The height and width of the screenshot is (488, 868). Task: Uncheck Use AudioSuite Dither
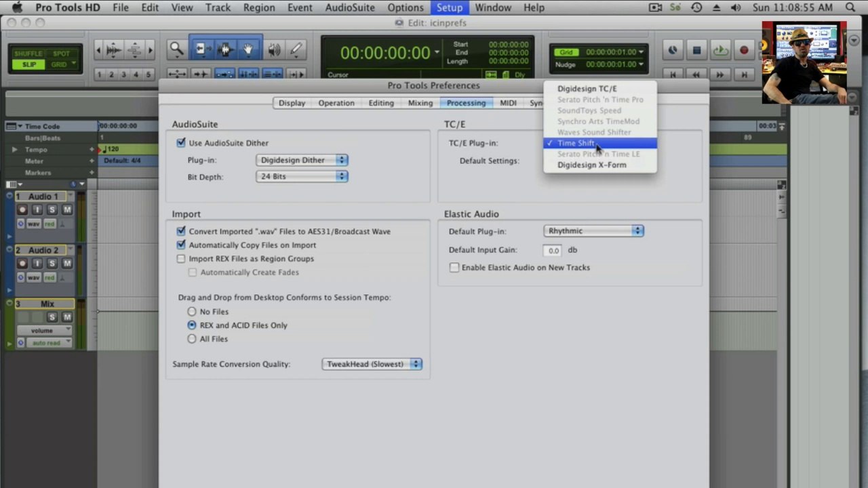click(180, 143)
